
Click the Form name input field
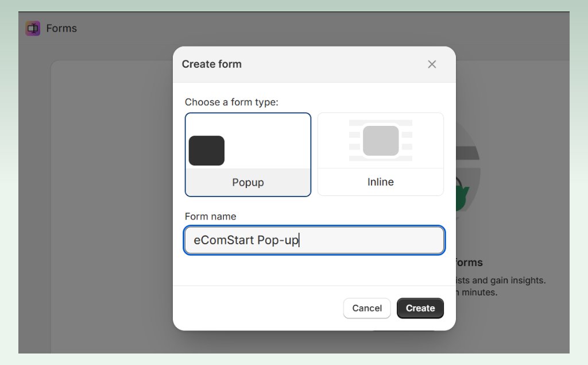314,240
